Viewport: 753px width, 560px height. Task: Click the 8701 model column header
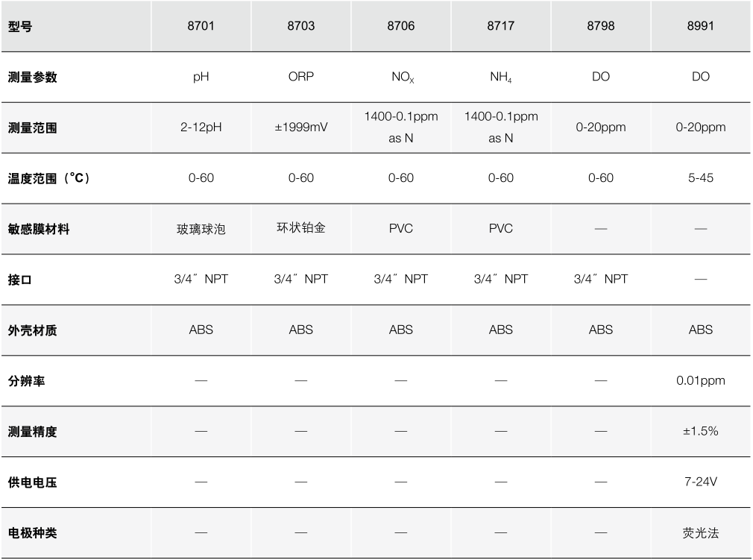click(201, 26)
